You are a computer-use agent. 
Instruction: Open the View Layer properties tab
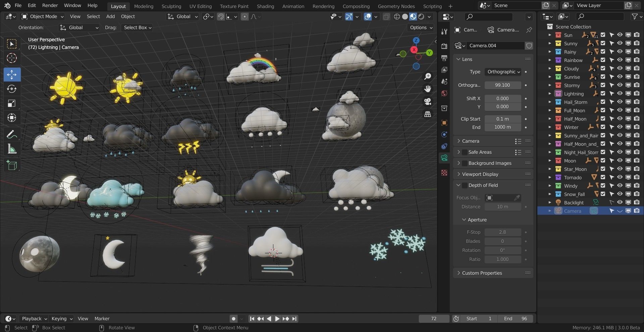(x=444, y=70)
